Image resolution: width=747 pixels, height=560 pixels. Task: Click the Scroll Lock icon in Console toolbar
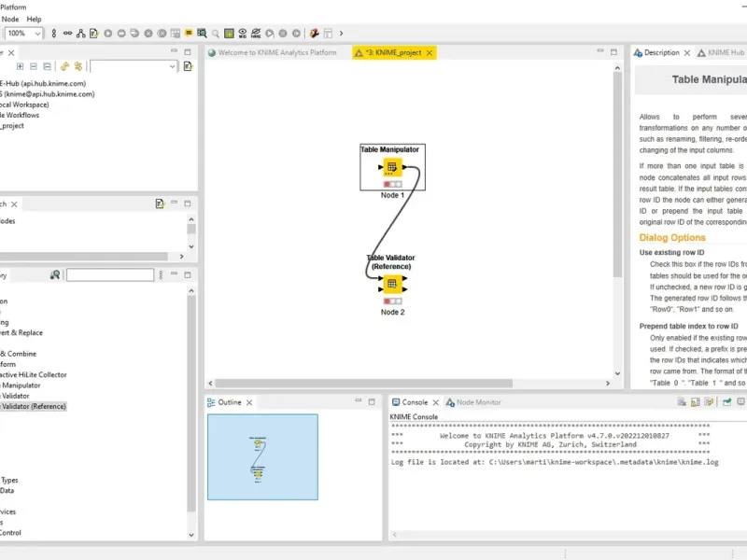coord(695,402)
